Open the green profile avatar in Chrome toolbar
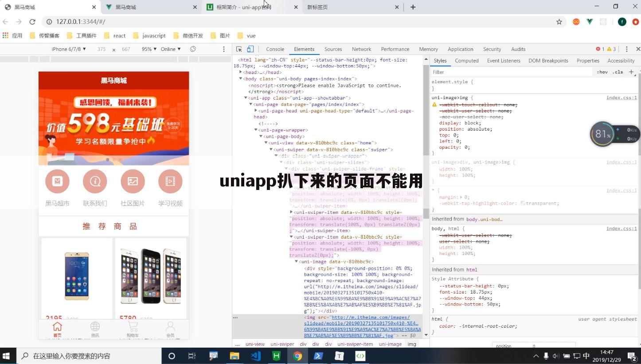Screen dimensions: 641x364 (x=622, y=22)
